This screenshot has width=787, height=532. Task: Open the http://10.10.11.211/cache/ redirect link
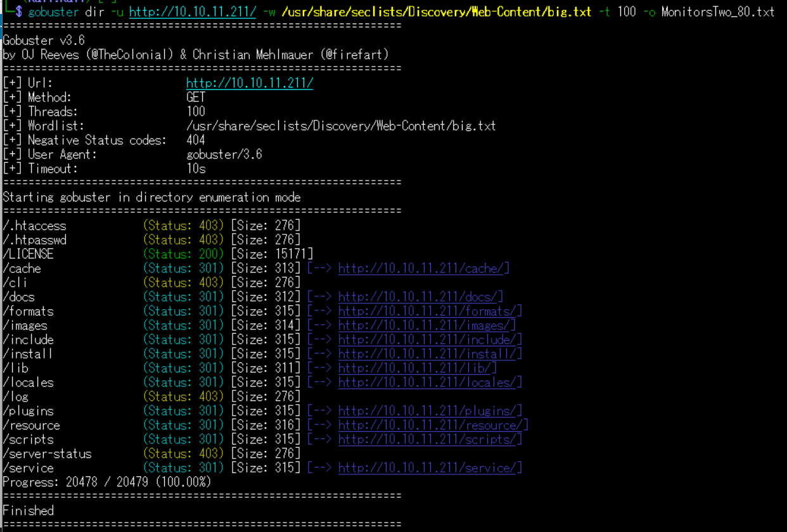420,269
